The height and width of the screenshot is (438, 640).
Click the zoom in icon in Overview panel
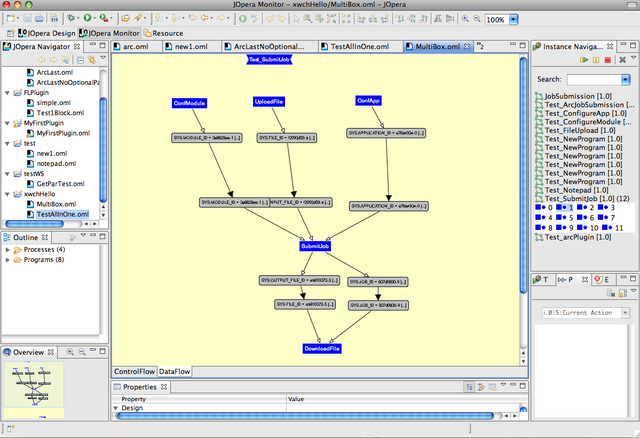70,352
